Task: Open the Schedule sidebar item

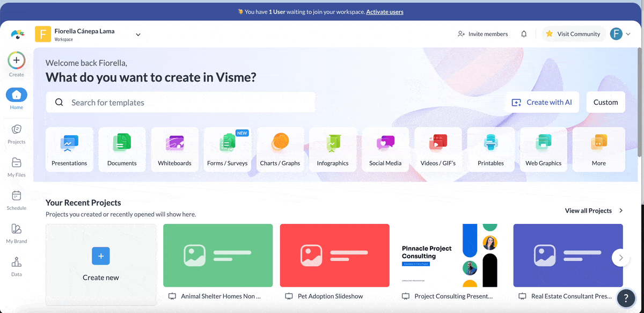Action: tap(17, 200)
